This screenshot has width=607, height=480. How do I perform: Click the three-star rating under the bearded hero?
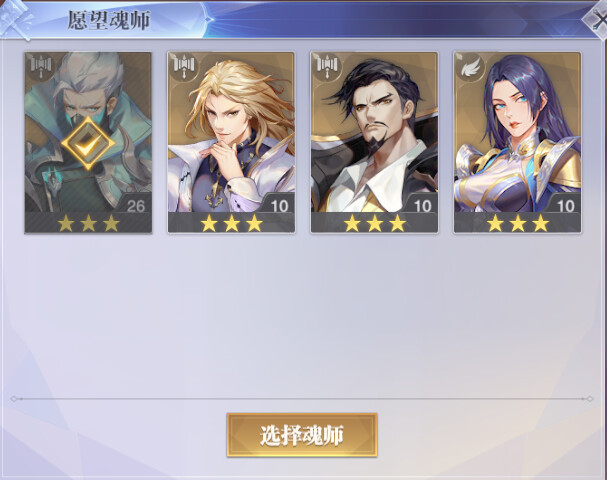[375, 223]
